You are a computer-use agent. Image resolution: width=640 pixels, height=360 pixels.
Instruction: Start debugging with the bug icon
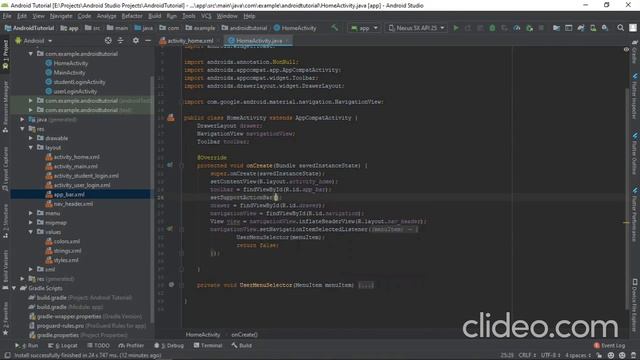(492, 28)
